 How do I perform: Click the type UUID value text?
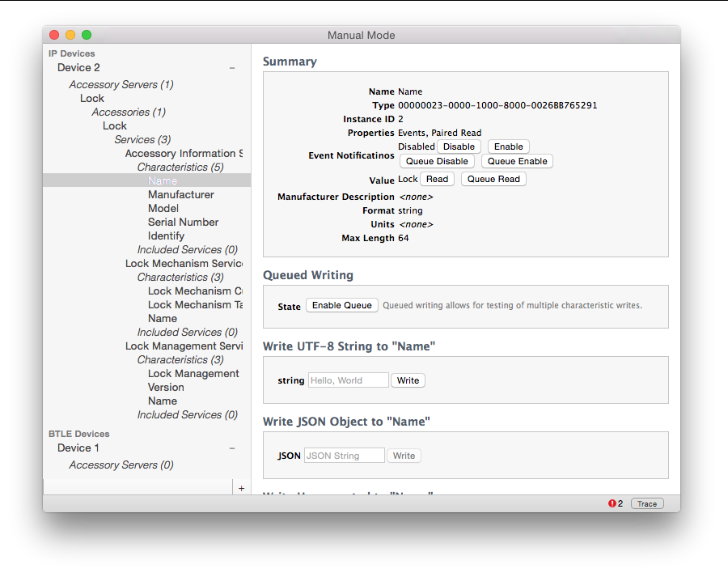tap(497, 105)
